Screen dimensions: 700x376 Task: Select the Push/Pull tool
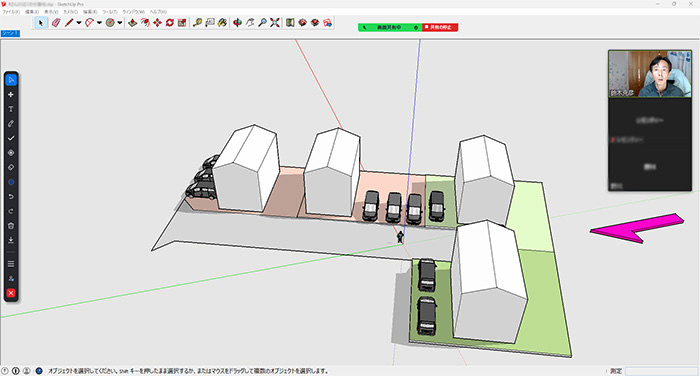tap(133, 23)
